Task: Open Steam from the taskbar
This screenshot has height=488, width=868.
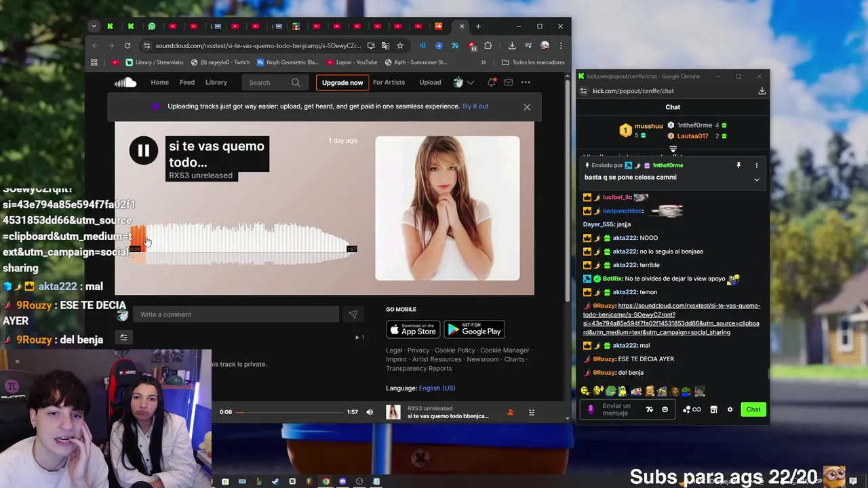Action: click(x=275, y=482)
